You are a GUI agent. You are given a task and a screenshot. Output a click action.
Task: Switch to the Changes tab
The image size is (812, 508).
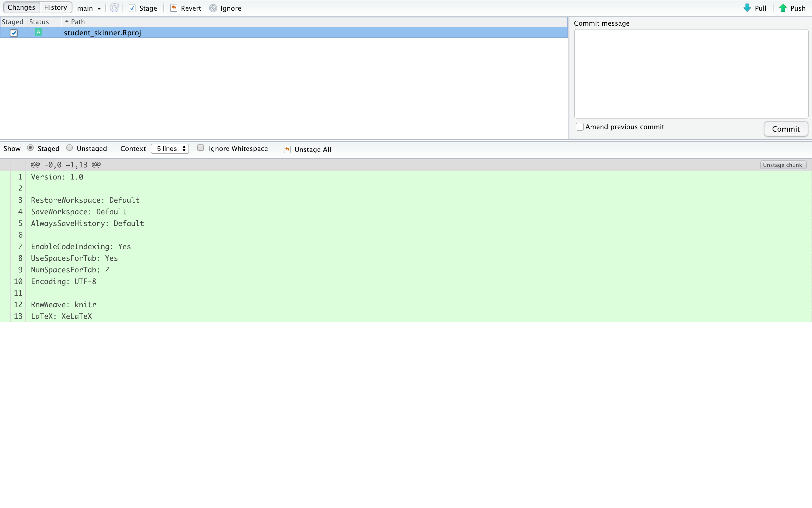tap(22, 7)
